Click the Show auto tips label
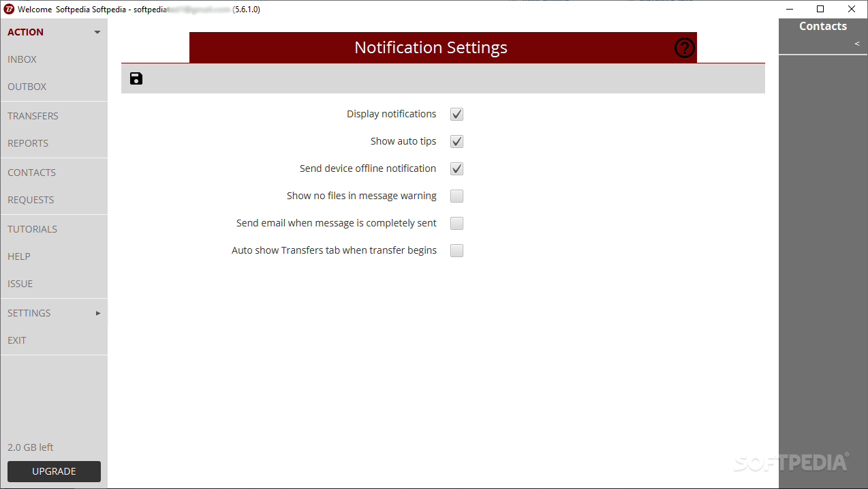Image resolution: width=868 pixels, height=489 pixels. pos(403,141)
